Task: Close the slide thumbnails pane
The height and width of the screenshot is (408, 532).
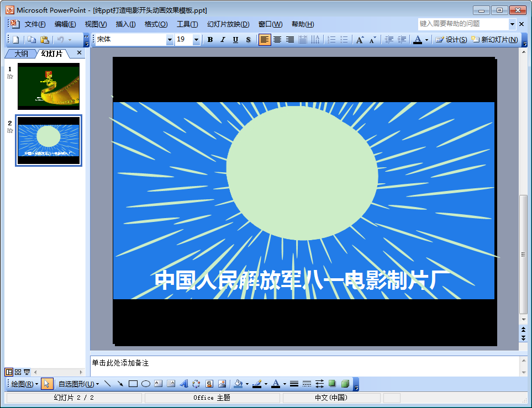Action: tap(79, 52)
